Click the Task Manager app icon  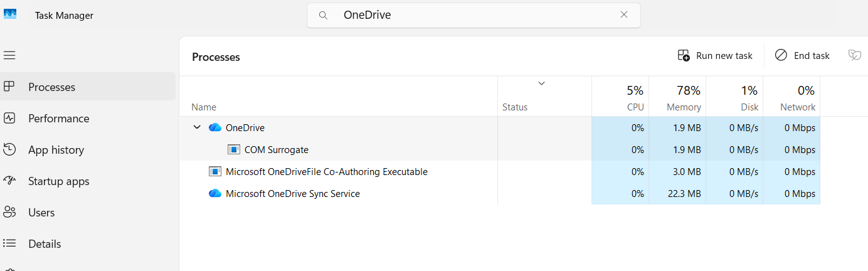(x=10, y=15)
